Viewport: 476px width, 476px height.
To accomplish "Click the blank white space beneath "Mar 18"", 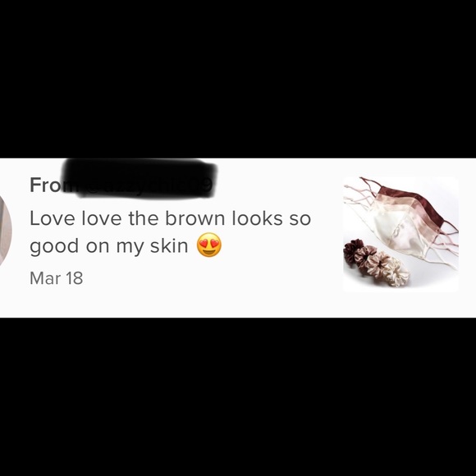I will point(121,302).
